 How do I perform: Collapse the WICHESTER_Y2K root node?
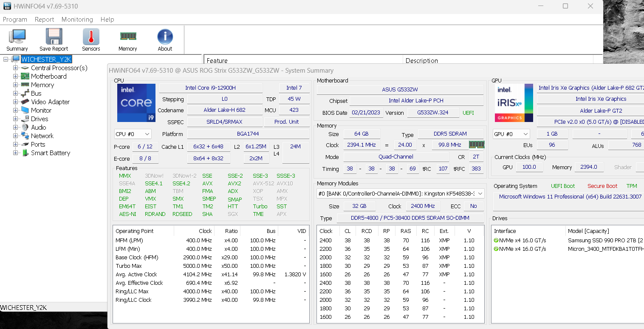[6, 59]
